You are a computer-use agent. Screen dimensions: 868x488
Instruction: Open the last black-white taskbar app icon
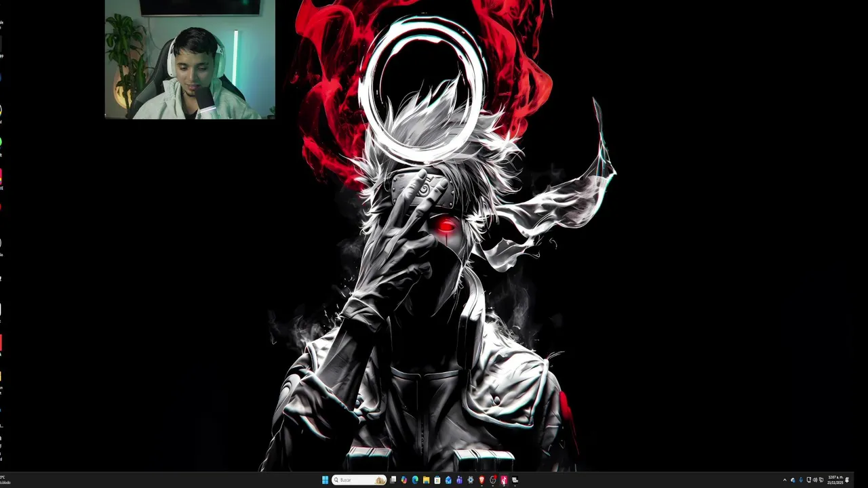click(515, 480)
